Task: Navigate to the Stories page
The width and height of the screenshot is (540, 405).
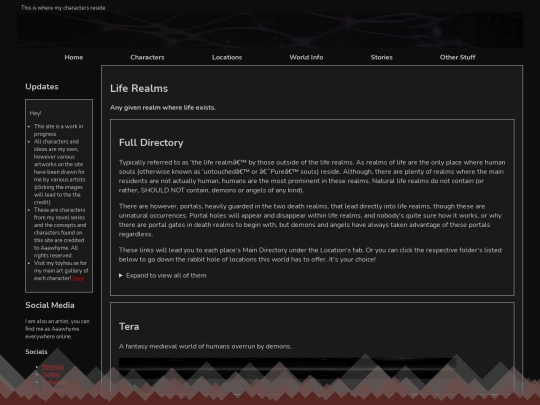Action: 382,58
